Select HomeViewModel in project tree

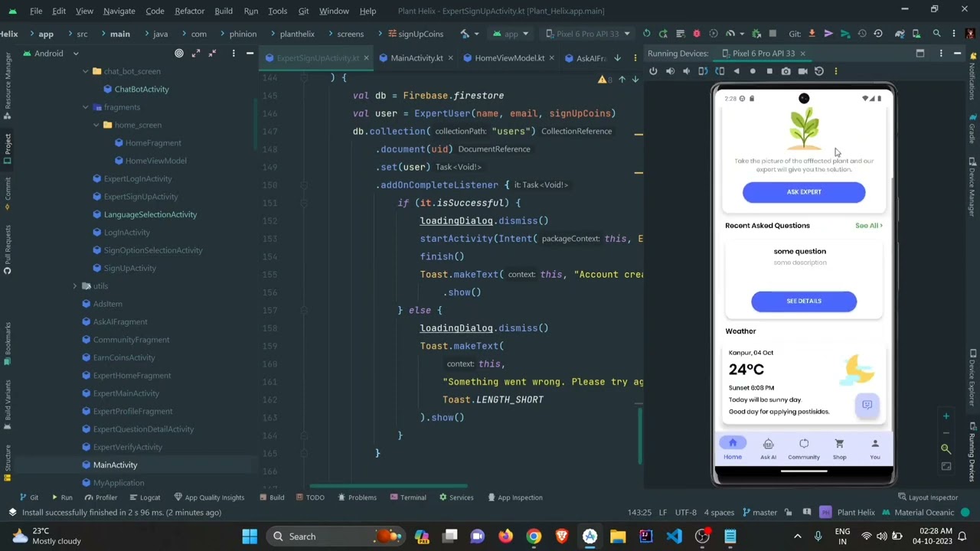pos(155,161)
